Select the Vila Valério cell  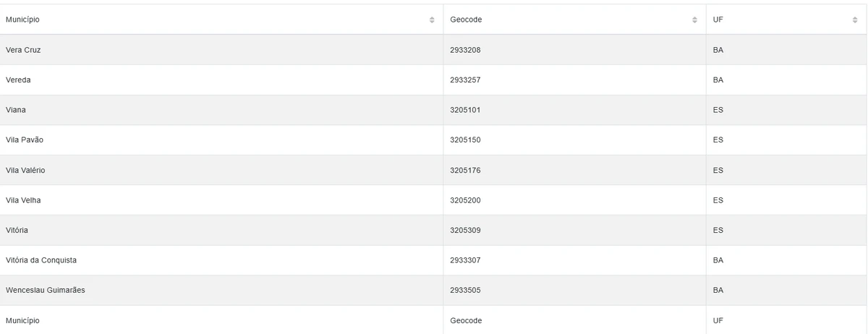coord(25,171)
